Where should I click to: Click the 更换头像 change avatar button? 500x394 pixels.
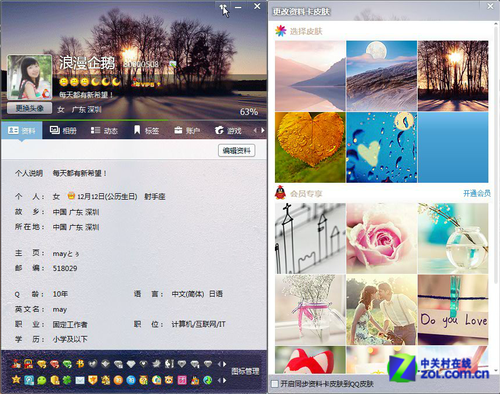tap(29, 108)
